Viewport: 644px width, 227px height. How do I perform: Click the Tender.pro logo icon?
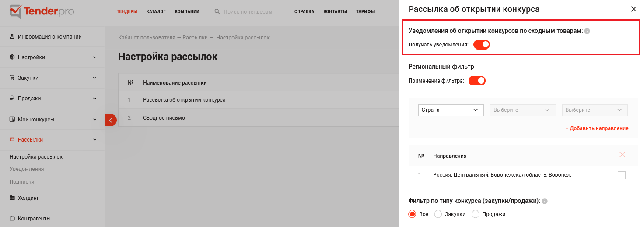(x=15, y=12)
